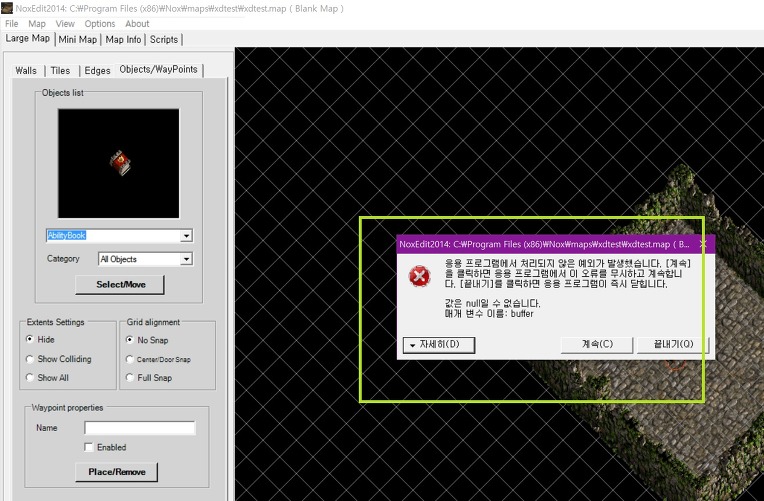Select Show All extents option

(30, 378)
